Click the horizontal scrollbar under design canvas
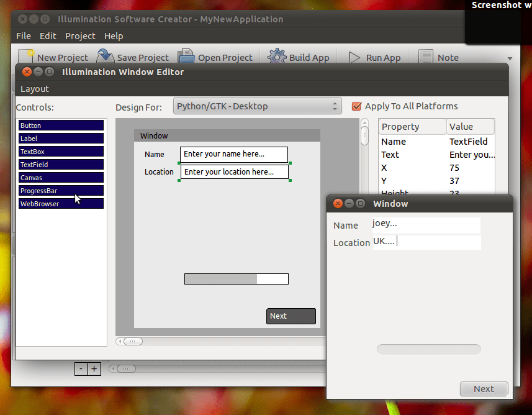The width and height of the screenshot is (532, 415). pyautogui.click(x=133, y=341)
